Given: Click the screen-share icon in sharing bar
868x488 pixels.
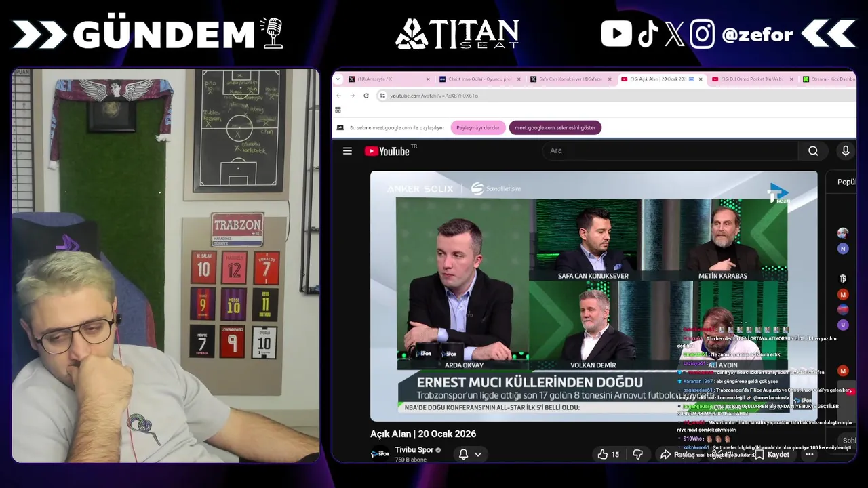Looking at the screenshot, I should [x=340, y=127].
